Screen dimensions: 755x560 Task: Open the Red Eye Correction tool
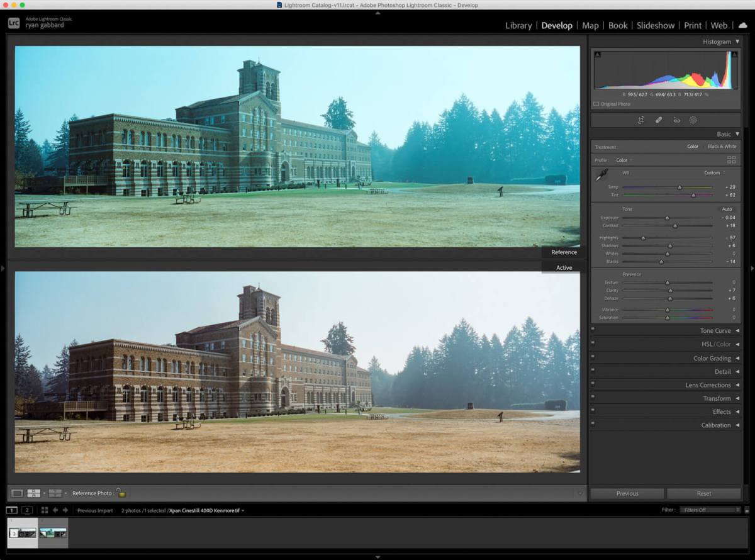tap(677, 120)
